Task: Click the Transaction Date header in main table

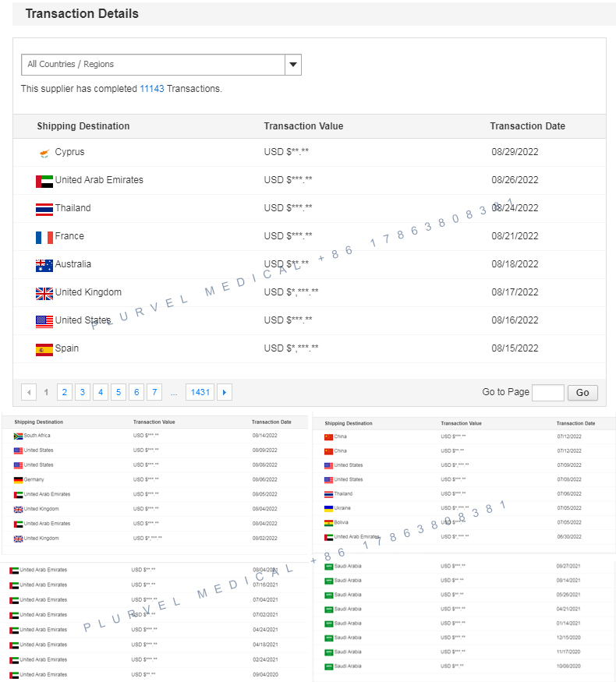Action: pos(528,126)
